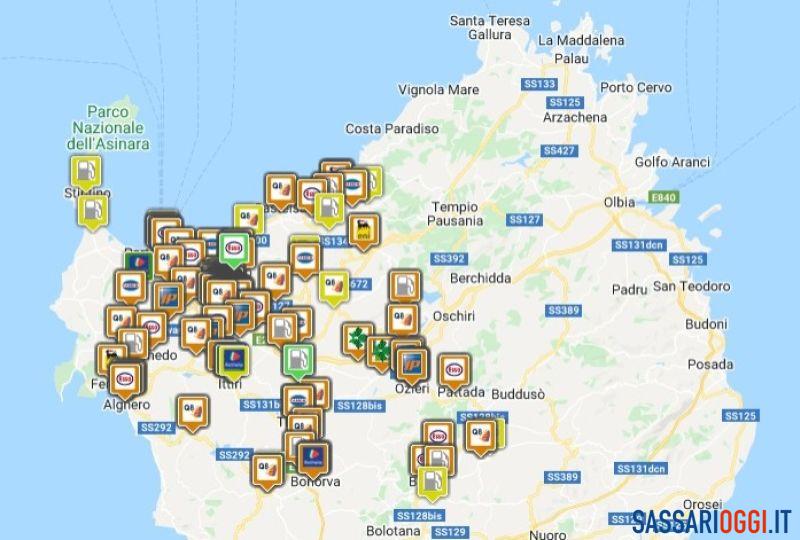Select the Esso marker above the Alghero label
Image resolution: width=800 pixels, height=540 pixels.
pyautogui.click(x=125, y=380)
